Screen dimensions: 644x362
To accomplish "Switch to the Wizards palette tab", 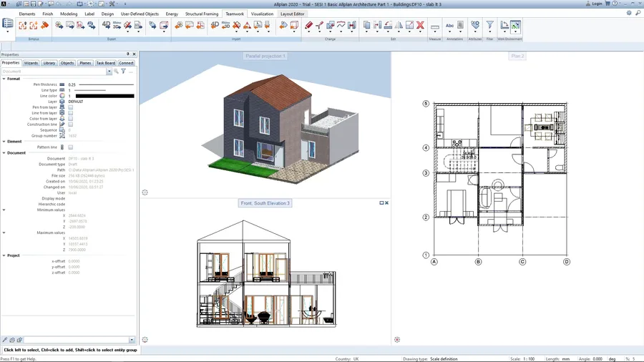I will coord(31,63).
